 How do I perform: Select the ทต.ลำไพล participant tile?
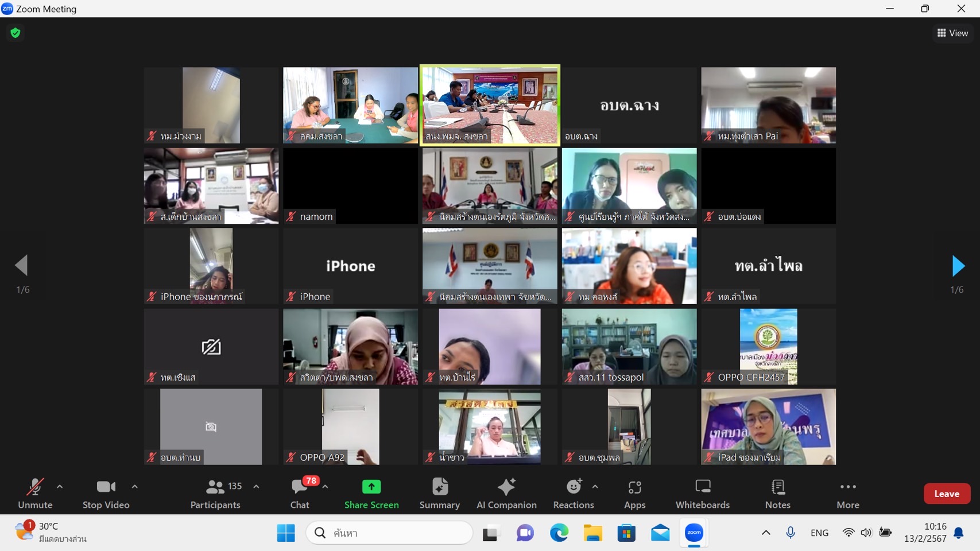(x=768, y=266)
